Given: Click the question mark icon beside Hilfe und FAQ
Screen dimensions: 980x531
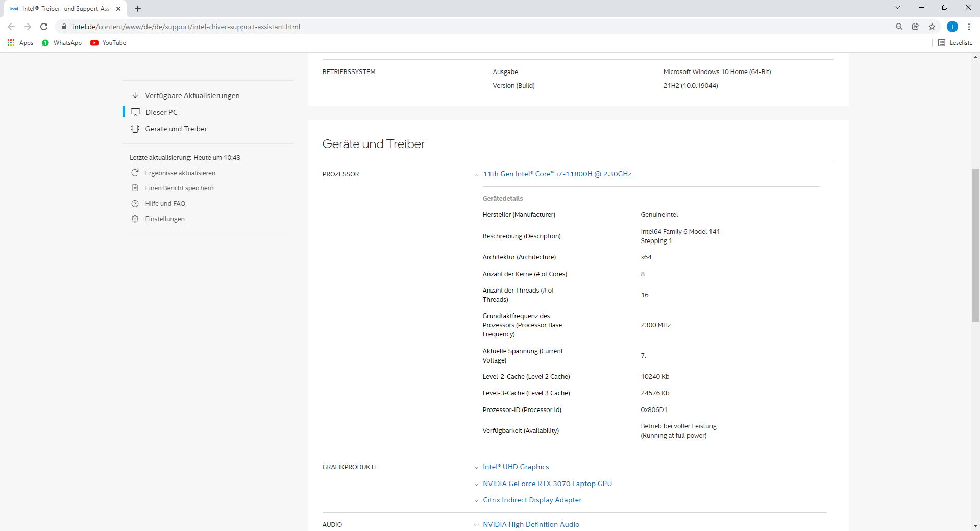Looking at the screenshot, I should click(135, 203).
